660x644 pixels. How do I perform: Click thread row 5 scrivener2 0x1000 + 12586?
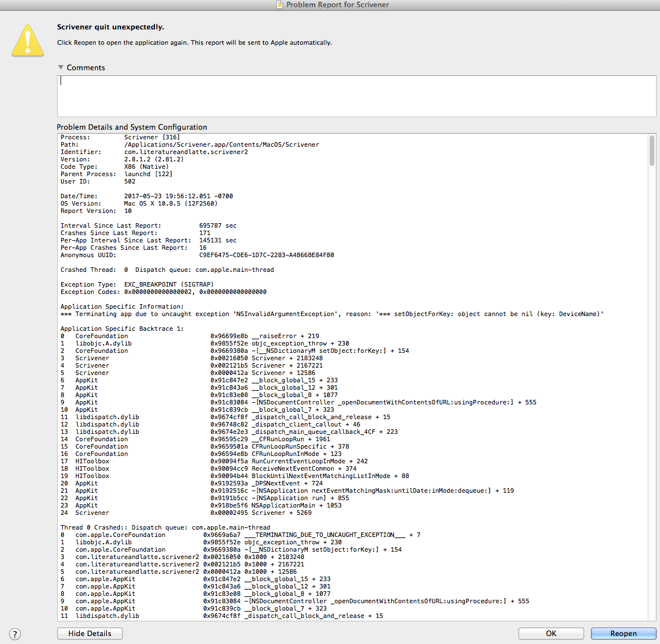pyautogui.click(x=178, y=572)
